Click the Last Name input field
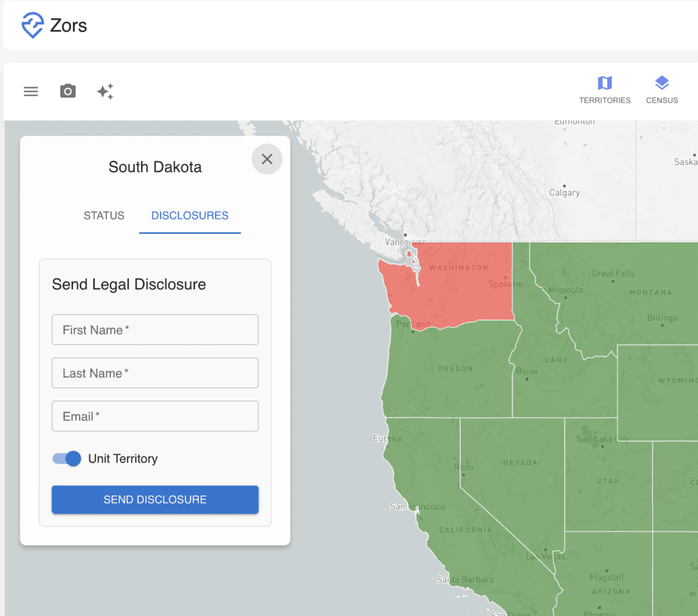The height and width of the screenshot is (616, 698). coord(155,373)
